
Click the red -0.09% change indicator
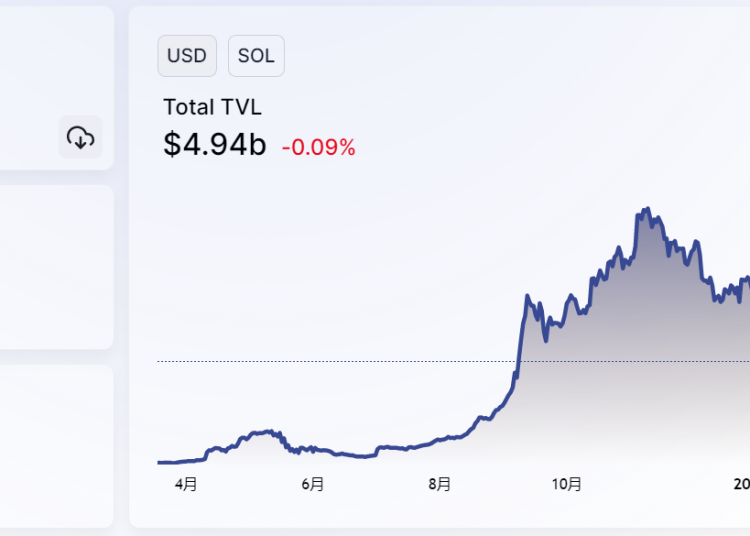click(318, 148)
